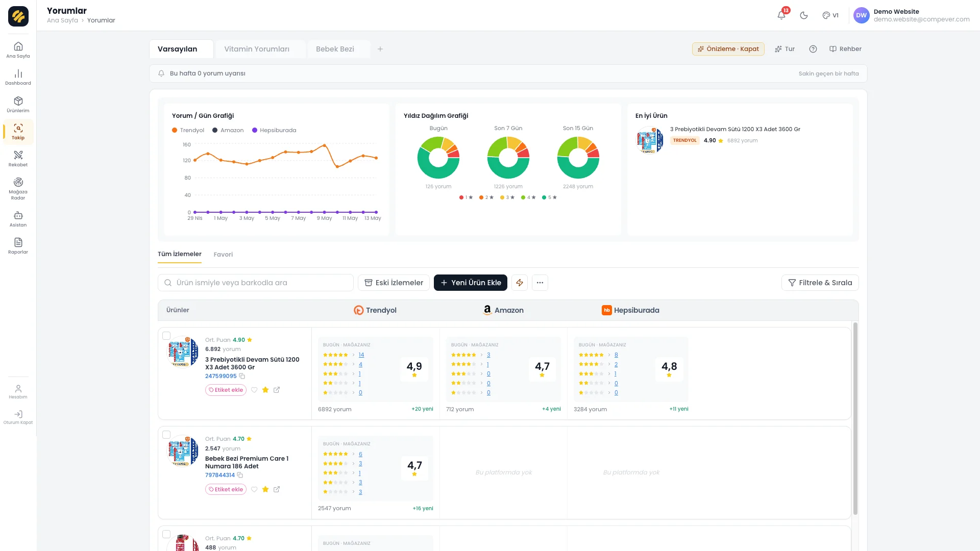Click the Önizleme · Kapat button
The image size is (980, 551).
[x=728, y=49]
